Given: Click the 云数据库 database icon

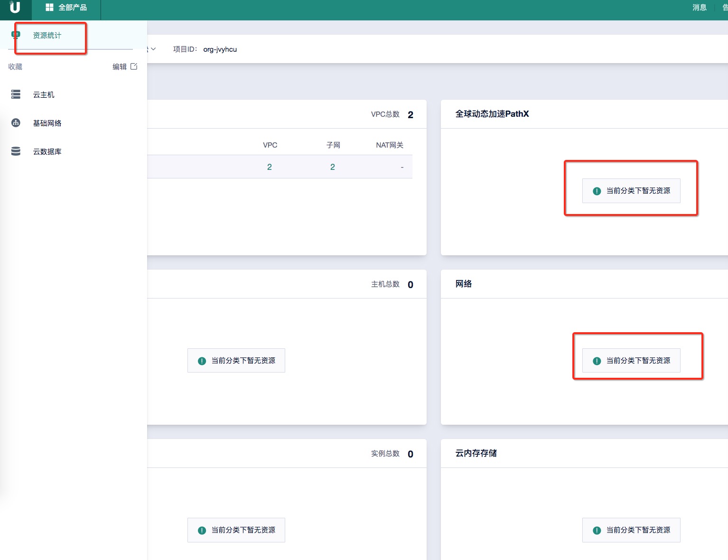Looking at the screenshot, I should point(16,151).
